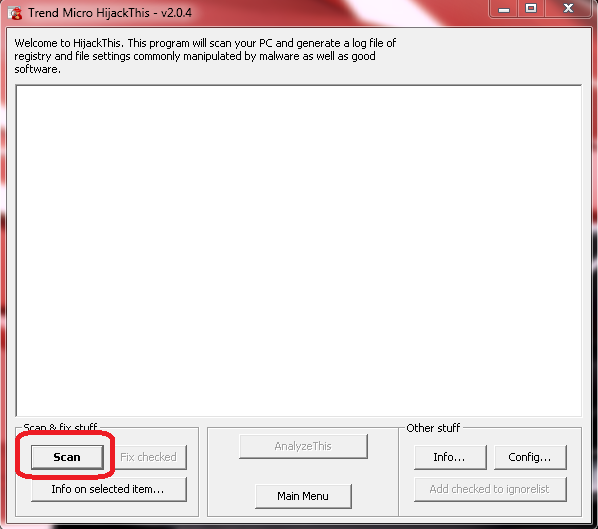Screen dimensions: 598x529
Task: Click the 'Trend Micro HijackThis - v2.0.4' title
Action: click(110, 13)
